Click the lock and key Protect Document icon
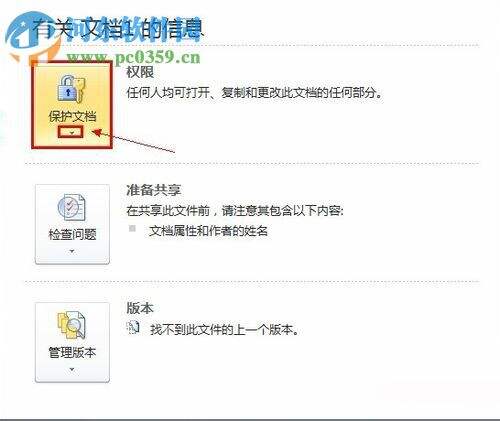Image resolution: width=500 pixels, height=421 pixels. [x=71, y=89]
